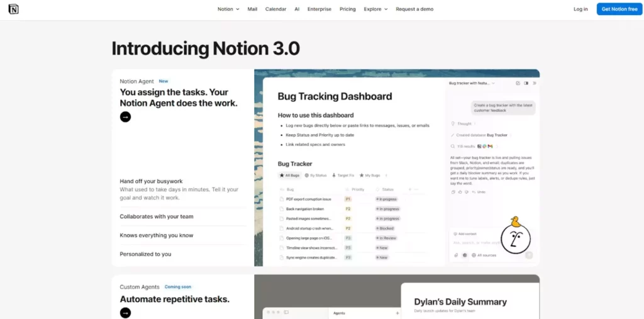
Task: Click Get Notion free button
Action: (619, 9)
